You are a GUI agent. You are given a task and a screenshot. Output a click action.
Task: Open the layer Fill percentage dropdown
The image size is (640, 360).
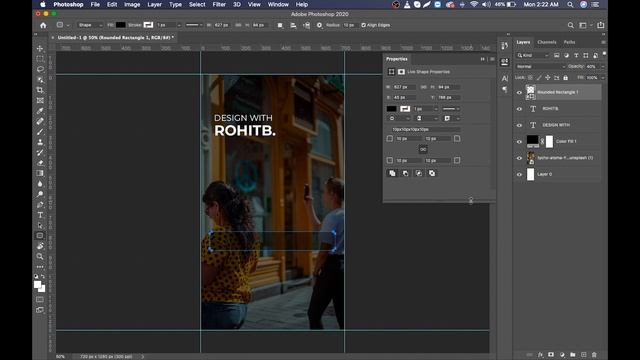click(602, 78)
